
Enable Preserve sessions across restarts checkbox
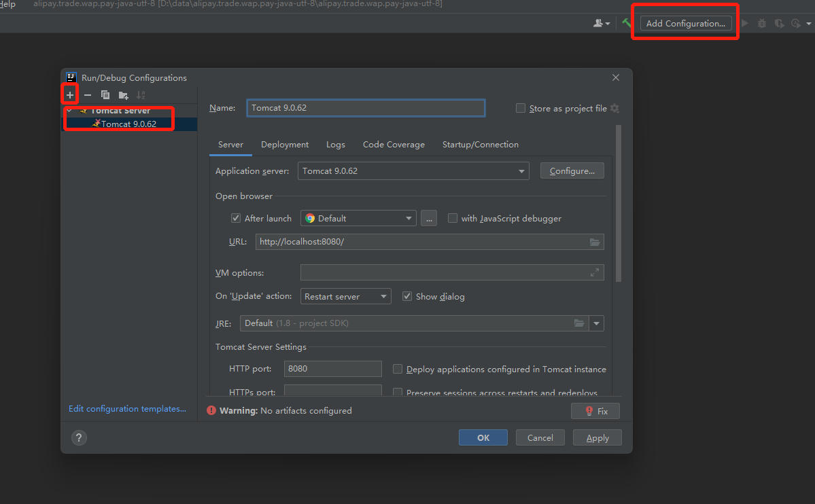398,393
